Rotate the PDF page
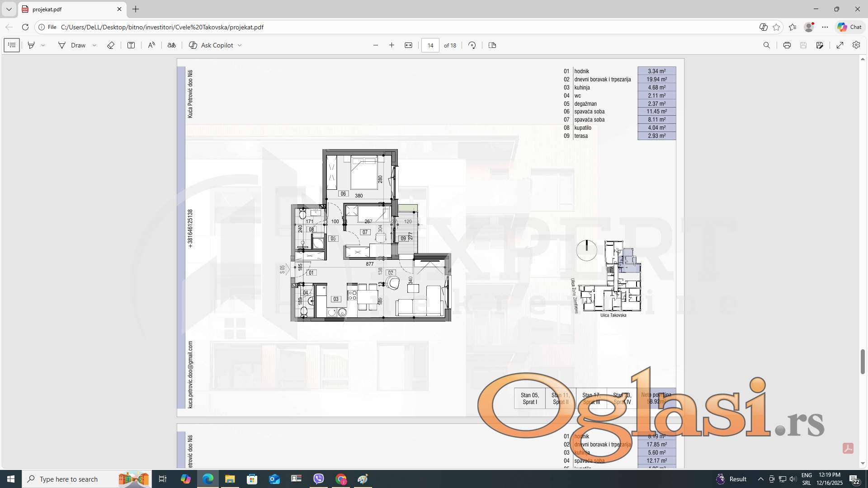 tap(472, 45)
